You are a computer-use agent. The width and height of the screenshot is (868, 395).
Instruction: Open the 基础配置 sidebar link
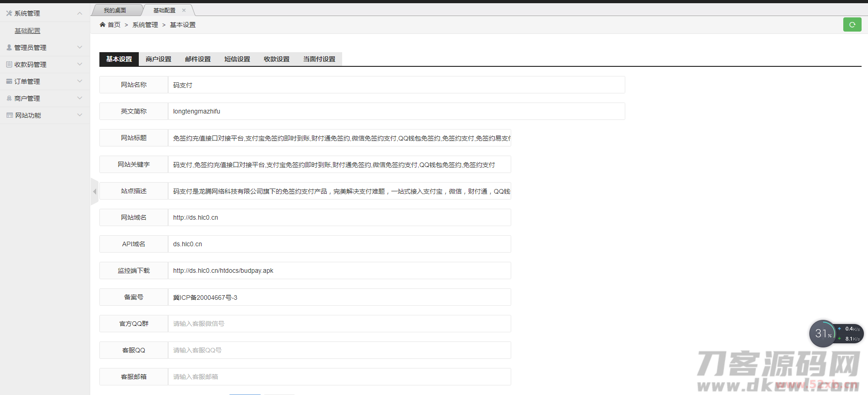click(x=27, y=31)
